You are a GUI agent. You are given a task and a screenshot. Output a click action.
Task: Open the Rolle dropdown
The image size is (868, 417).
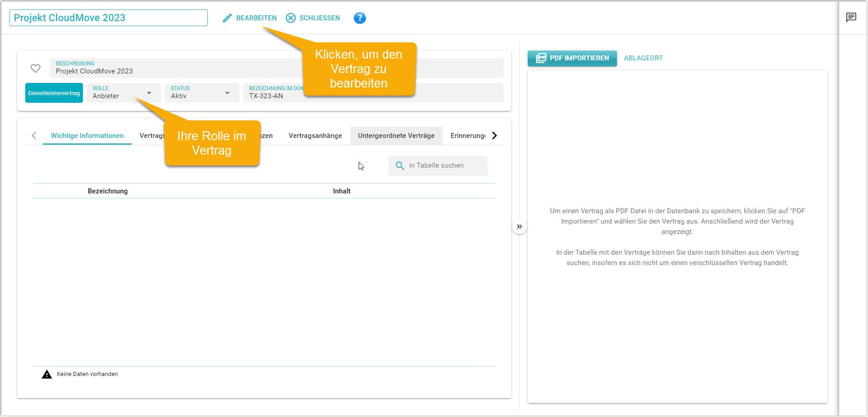(x=123, y=93)
